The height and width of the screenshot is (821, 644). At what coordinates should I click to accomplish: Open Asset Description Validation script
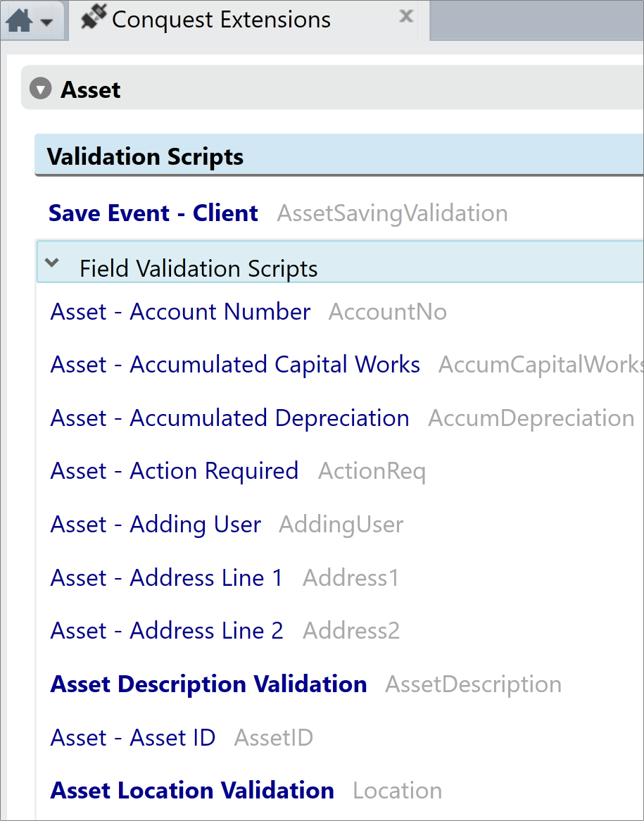[x=208, y=684]
